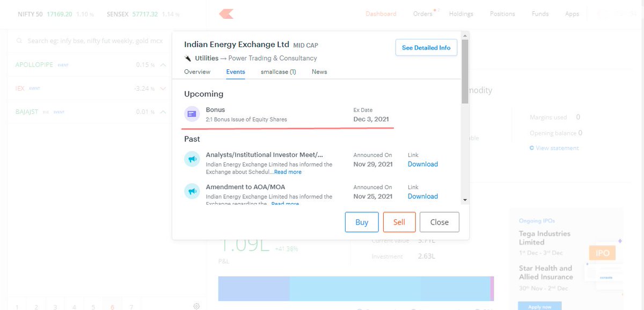Switch to watchlist page 4
This screenshot has width=644, height=310.
click(x=74, y=307)
